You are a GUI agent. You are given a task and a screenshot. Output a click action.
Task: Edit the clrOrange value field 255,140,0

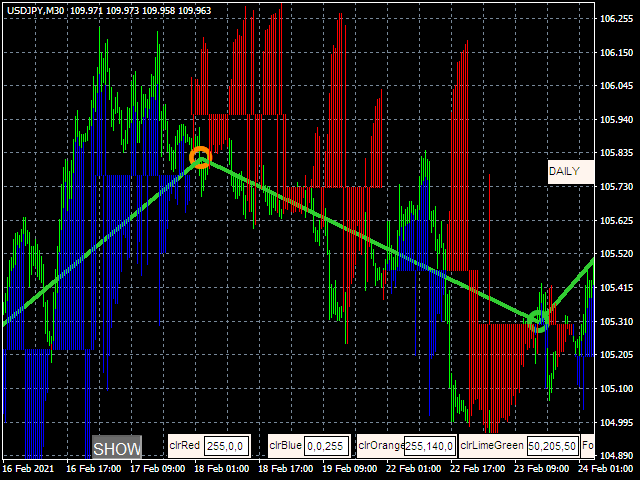[x=429, y=446]
